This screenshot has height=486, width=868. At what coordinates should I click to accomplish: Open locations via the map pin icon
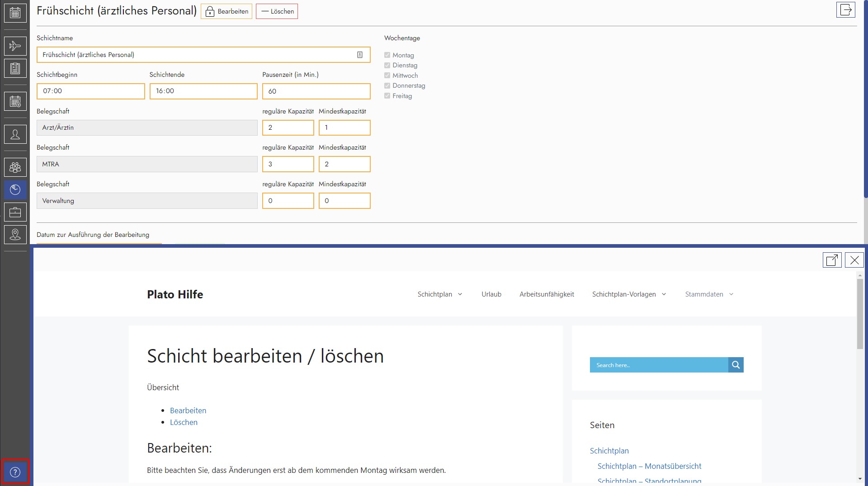click(15, 234)
